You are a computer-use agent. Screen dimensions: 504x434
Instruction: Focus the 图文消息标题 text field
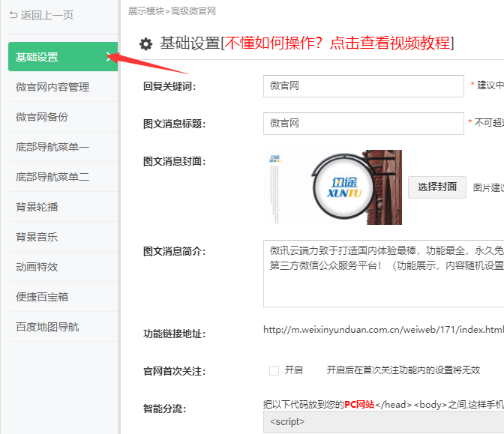click(x=363, y=123)
